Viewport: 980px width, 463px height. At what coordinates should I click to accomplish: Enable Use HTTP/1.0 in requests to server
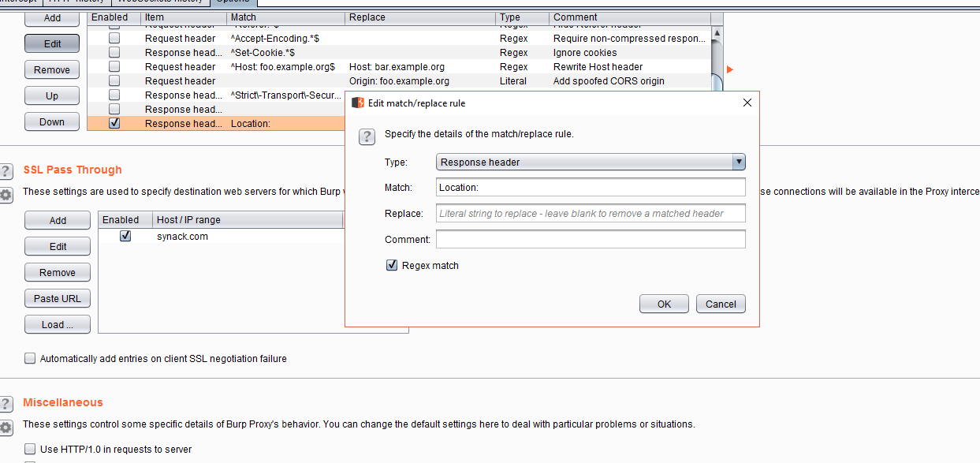tap(30, 450)
